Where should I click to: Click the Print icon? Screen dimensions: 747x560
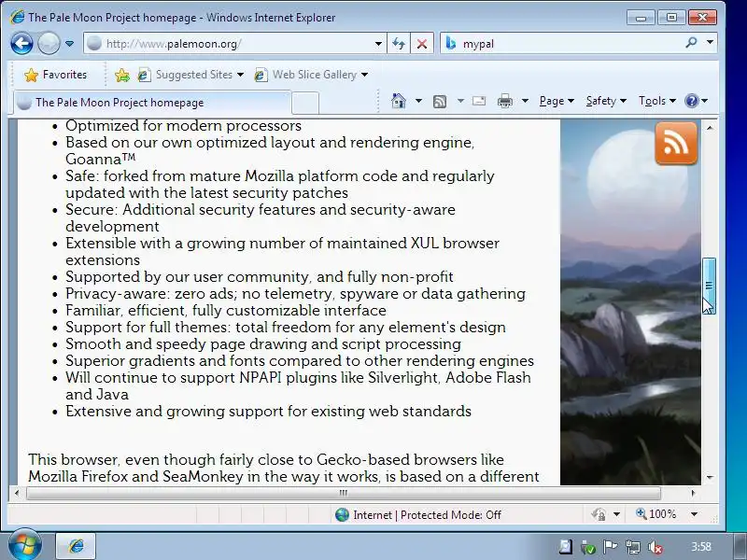[x=505, y=101]
